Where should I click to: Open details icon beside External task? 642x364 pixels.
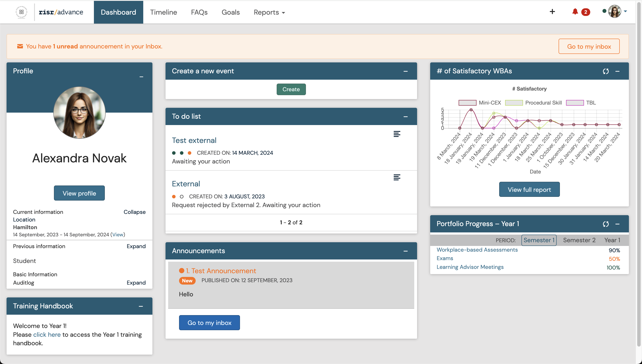pos(397,177)
